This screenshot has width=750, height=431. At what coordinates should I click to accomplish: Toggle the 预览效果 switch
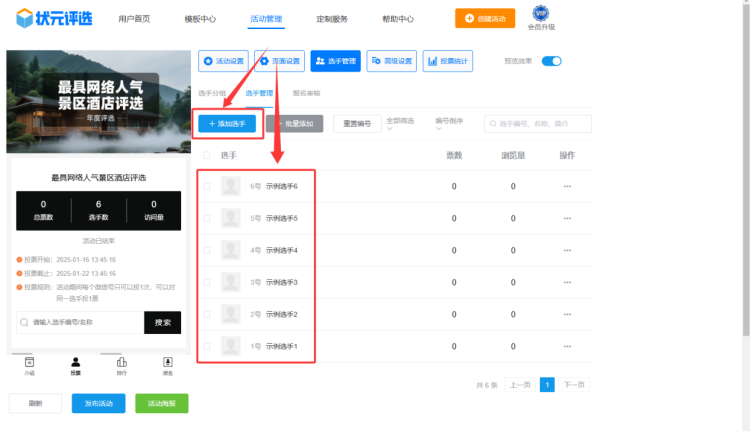point(551,61)
